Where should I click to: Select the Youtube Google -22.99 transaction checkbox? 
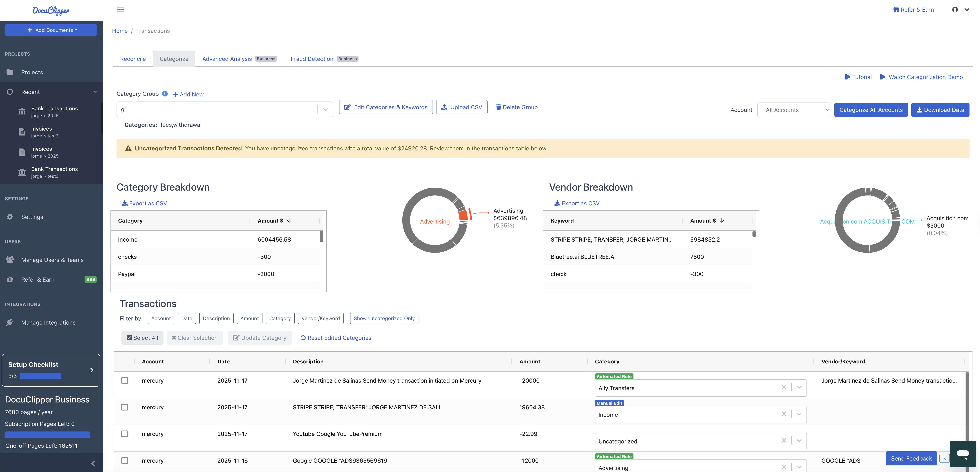pyautogui.click(x=124, y=434)
